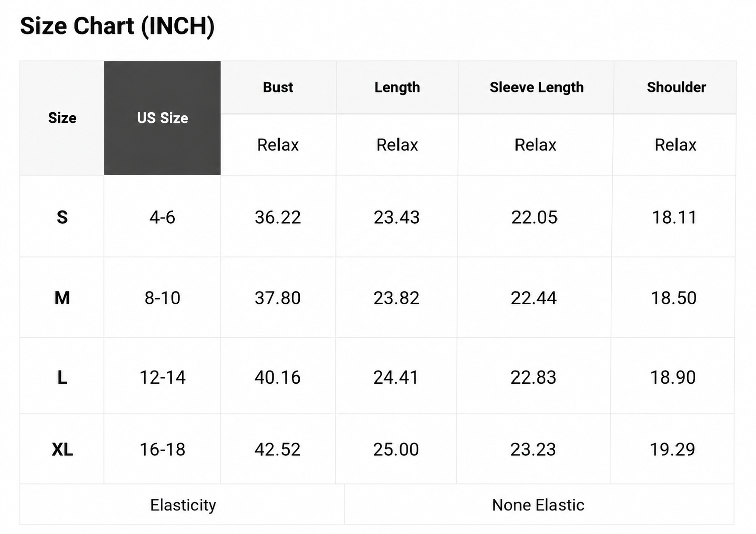Click sleeve length value 22.05
Viewport: 756px width, 534px height.
click(534, 217)
